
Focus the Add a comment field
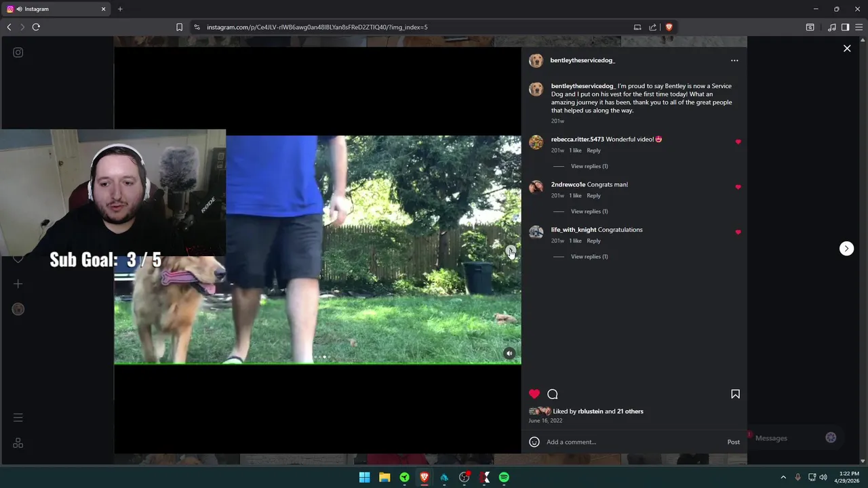coord(634,442)
